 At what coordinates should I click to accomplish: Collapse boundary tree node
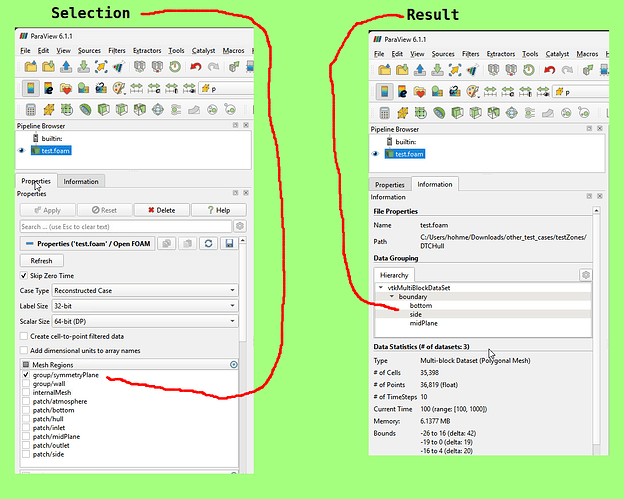(392, 296)
